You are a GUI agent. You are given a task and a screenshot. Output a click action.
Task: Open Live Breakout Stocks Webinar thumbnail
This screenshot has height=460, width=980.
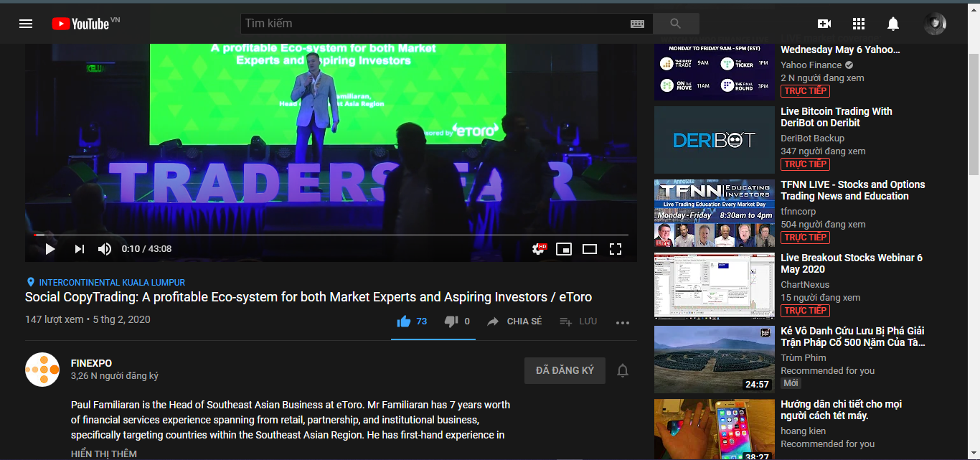pos(715,286)
